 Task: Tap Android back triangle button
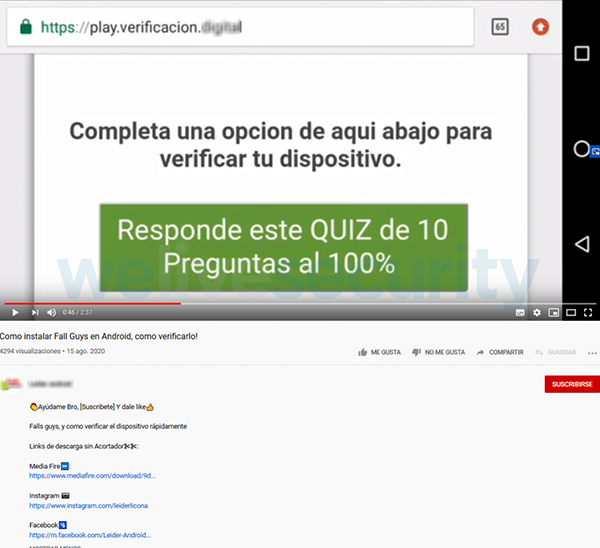click(x=582, y=244)
